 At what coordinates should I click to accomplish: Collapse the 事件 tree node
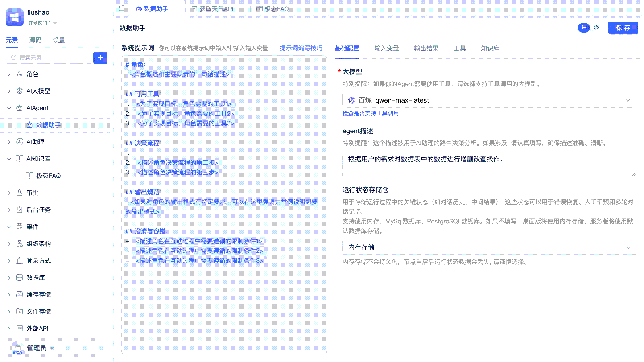pyautogui.click(x=9, y=227)
